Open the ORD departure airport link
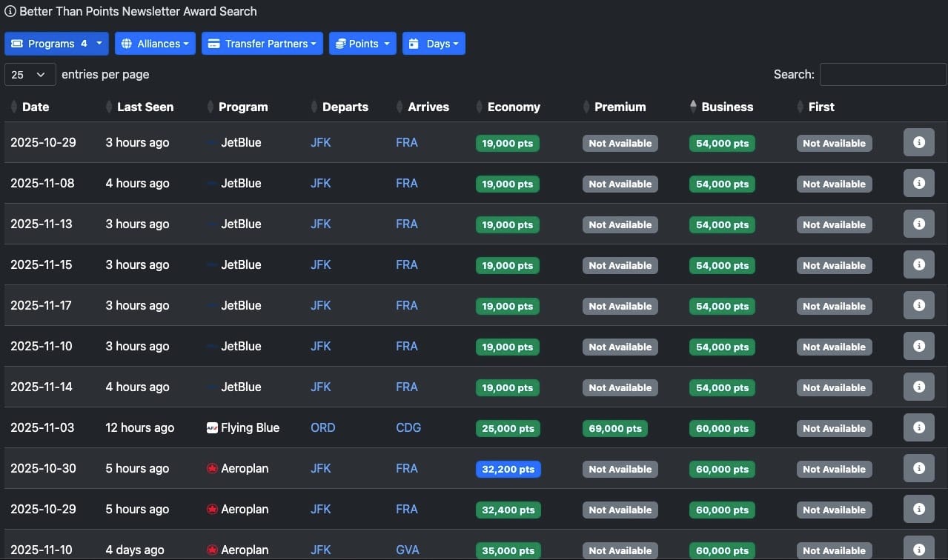948x560 pixels. (322, 427)
